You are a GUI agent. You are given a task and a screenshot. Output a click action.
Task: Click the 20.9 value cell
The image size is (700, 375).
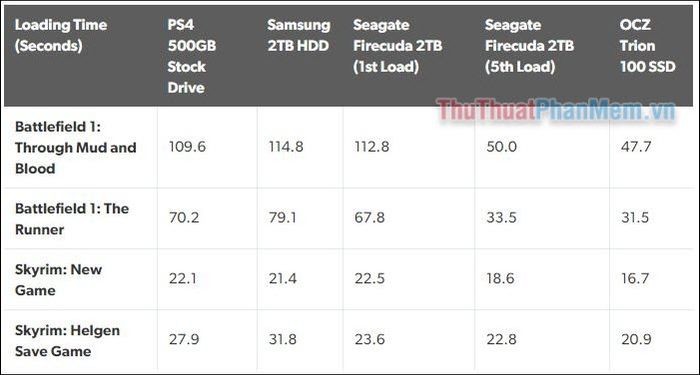636,340
